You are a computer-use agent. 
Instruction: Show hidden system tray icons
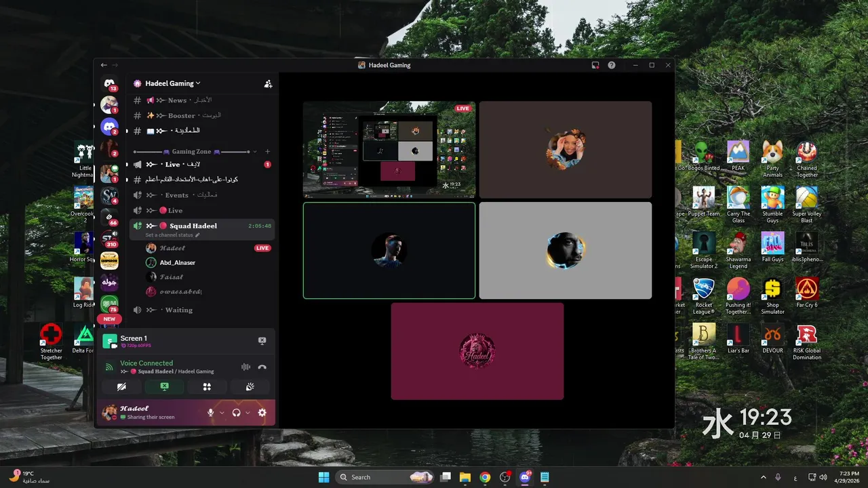click(764, 477)
